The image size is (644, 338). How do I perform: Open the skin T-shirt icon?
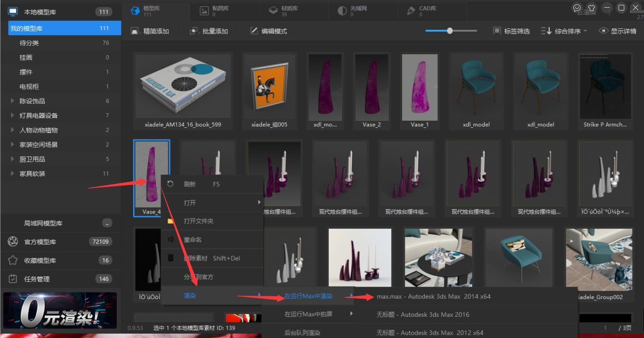pos(592,8)
